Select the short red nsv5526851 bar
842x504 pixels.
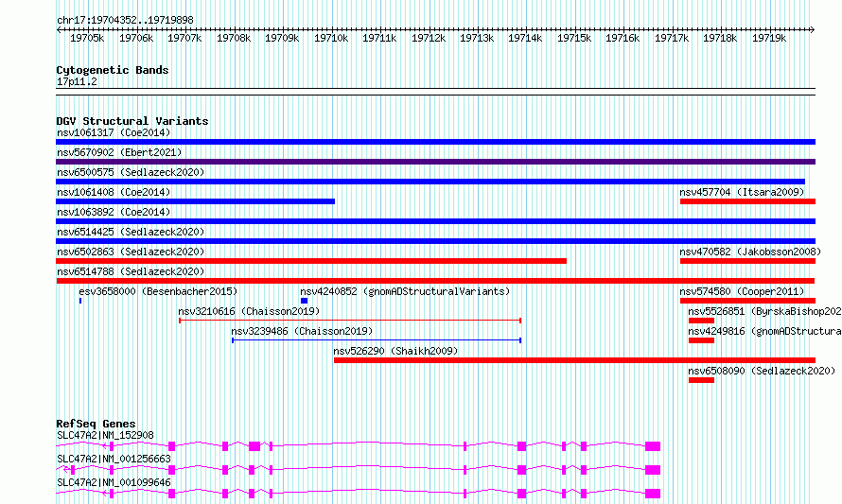point(701,321)
